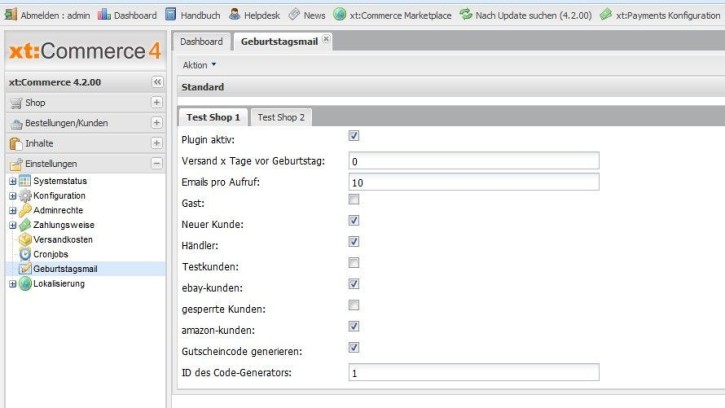
Task: Expand the Konfiguration tree node
Action: pos(12,196)
